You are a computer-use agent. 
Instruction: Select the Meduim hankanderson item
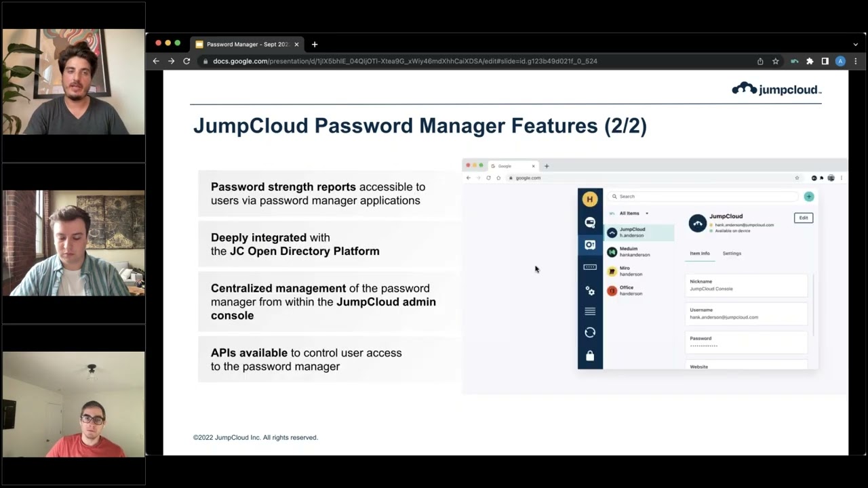[x=639, y=251]
